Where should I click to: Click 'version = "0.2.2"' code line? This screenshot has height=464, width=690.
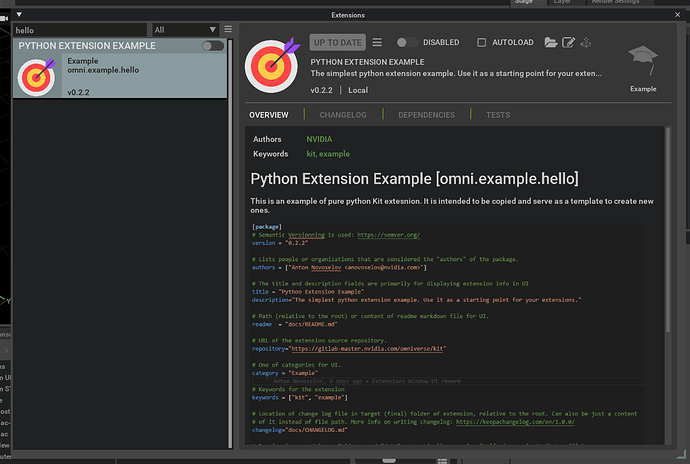280,243
